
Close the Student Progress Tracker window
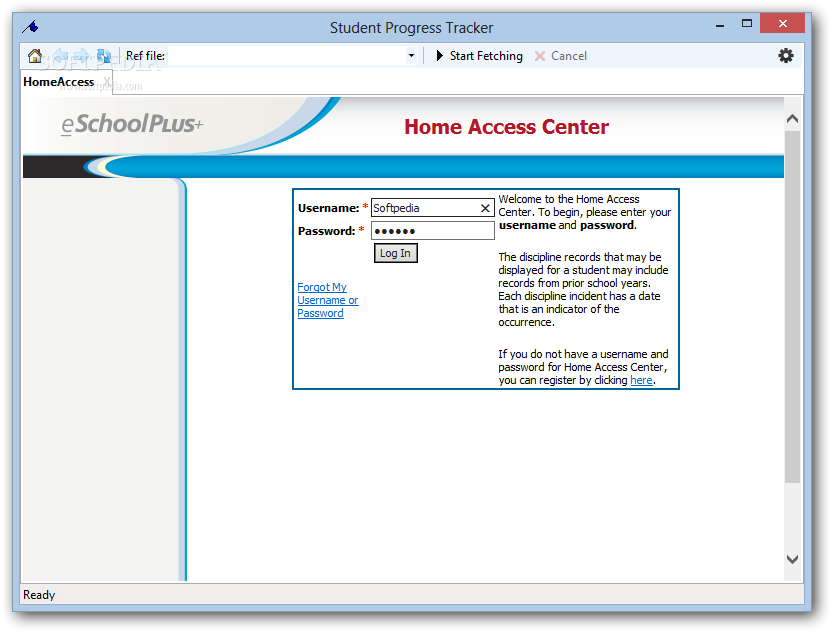[783, 23]
